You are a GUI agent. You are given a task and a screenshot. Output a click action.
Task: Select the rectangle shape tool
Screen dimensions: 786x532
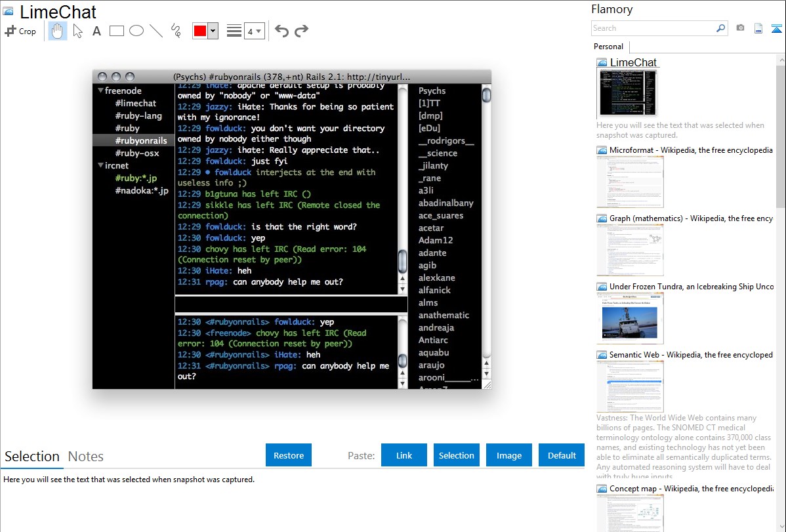pos(116,31)
